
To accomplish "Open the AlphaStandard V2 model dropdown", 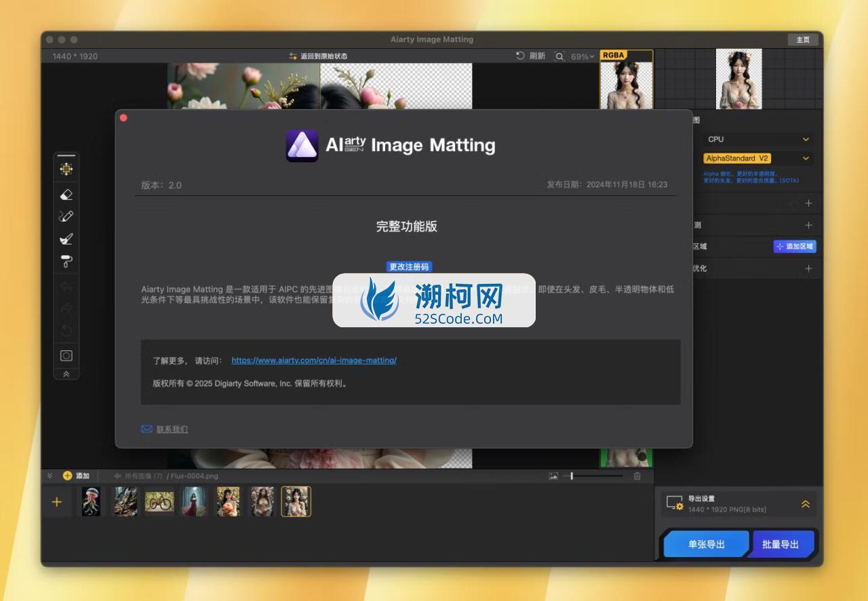I will coord(758,158).
